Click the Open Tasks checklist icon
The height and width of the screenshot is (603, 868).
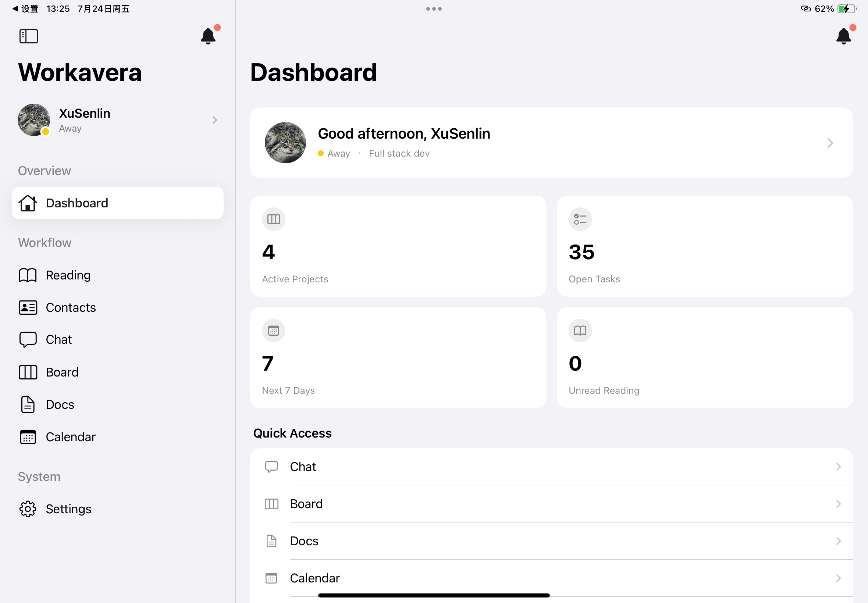pos(580,219)
